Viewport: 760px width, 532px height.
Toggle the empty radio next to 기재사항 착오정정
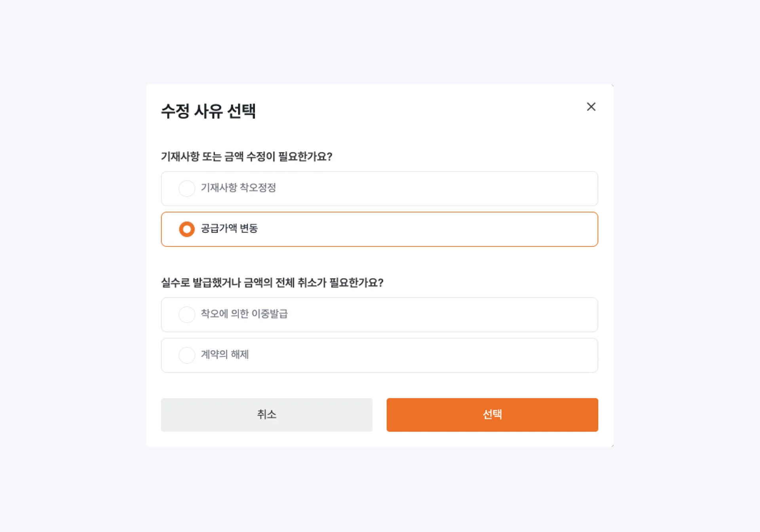coord(186,188)
